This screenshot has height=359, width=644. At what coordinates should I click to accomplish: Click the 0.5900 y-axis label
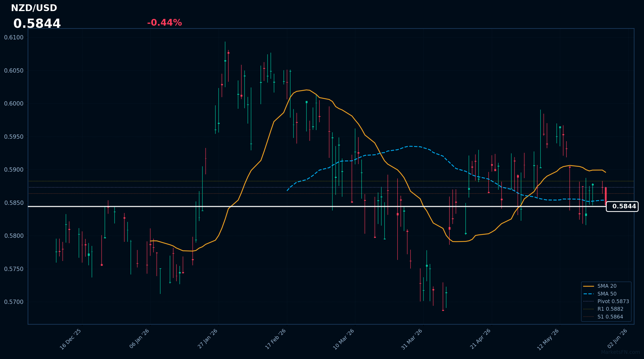pyautogui.click(x=14, y=170)
